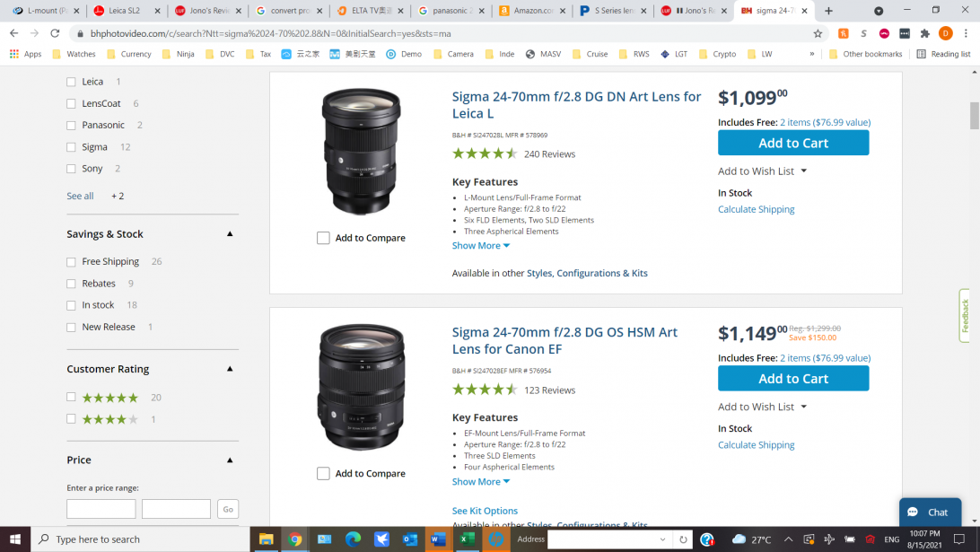Screen dimensions: 980x552
Task: Open the Apps grid in bookmarks bar
Action: 25,54
